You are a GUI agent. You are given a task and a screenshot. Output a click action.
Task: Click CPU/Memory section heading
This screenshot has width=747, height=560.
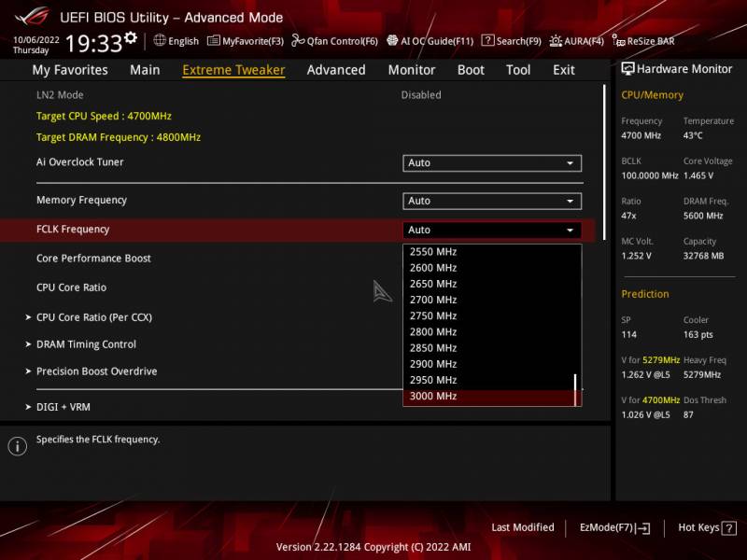652,95
